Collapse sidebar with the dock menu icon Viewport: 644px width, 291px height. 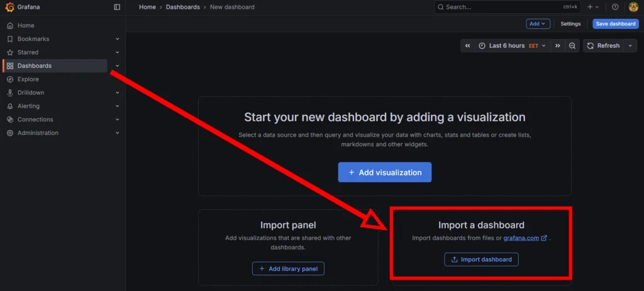tap(117, 7)
